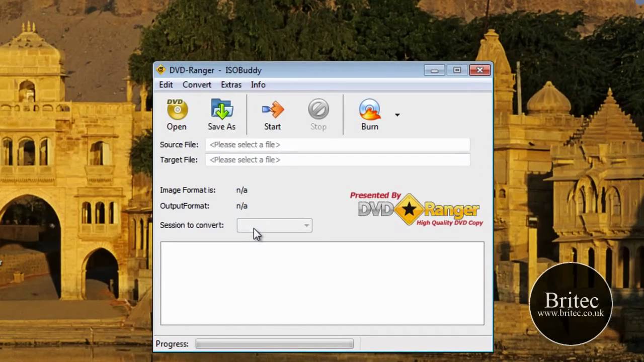The width and height of the screenshot is (644, 362).
Task: Click the DVD-Ranger presented-by logo
Action: click(x=417, y=209)
